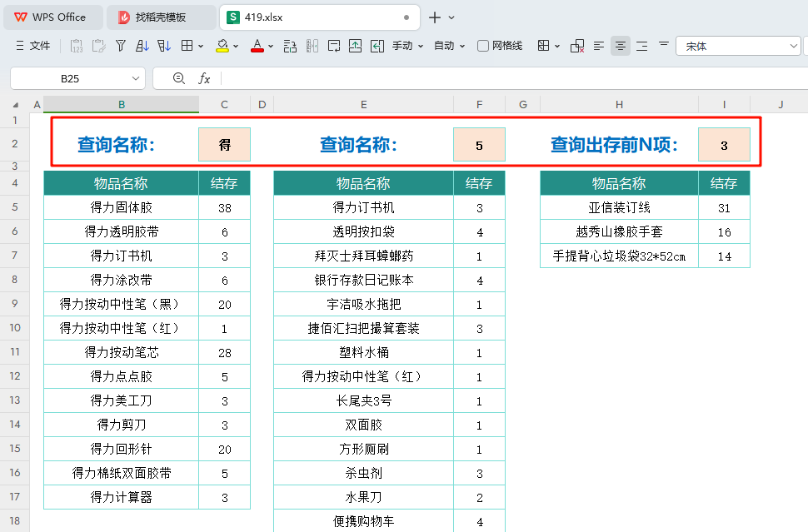This screenshot has height=532, width=808.
Task: Select column B header
Action: pos(122,105)
